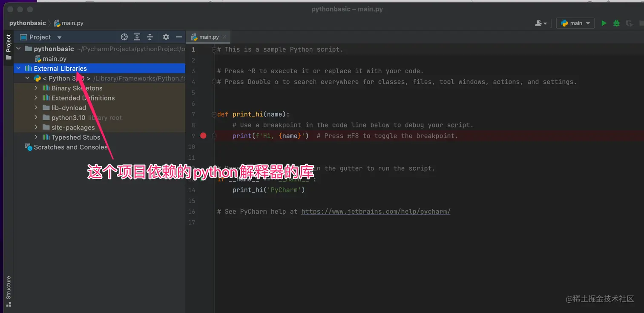644x313 pixels.
Task: Click the Collapse All icon in Project panel
Action: [x=150, y=37]
